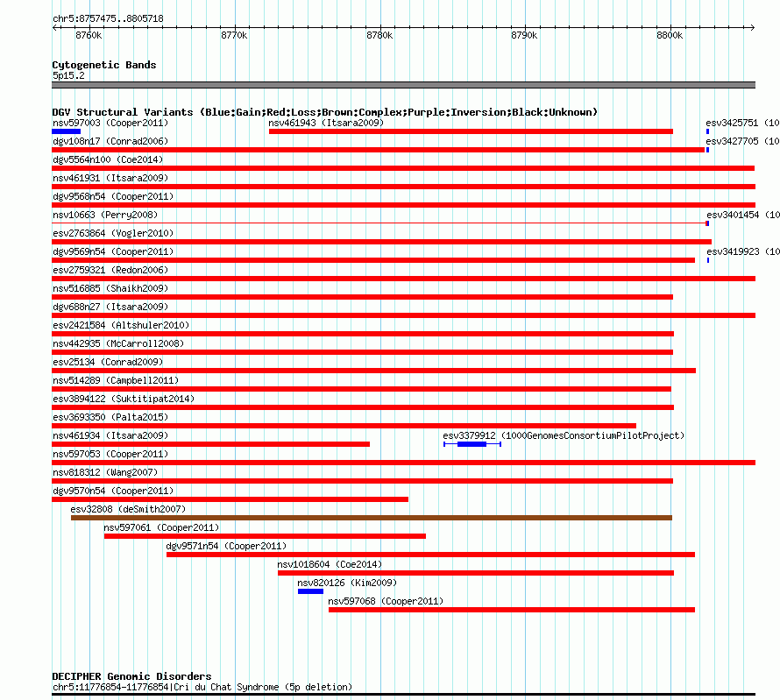Click the 8790k ruler tick label
This screenshot has height=700, width=780.
524,35
